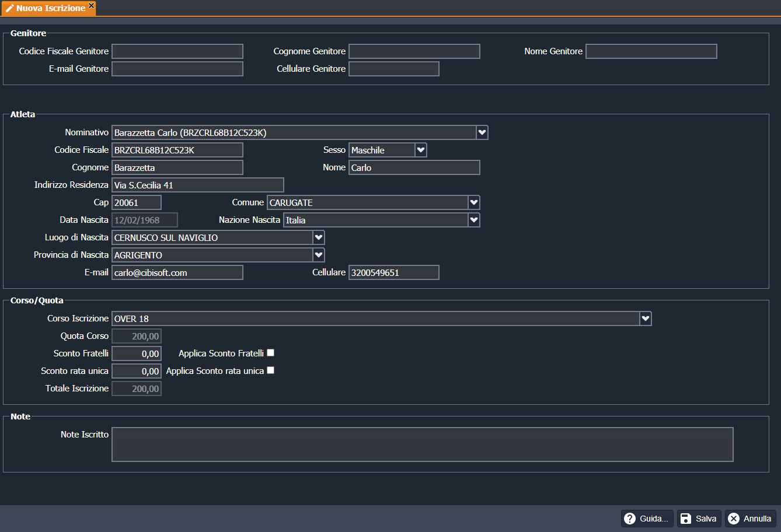Click the Annulla cancel X icon
Image resolution: width=781 pixels, height=532 pixels.
[x=734, y=519]
